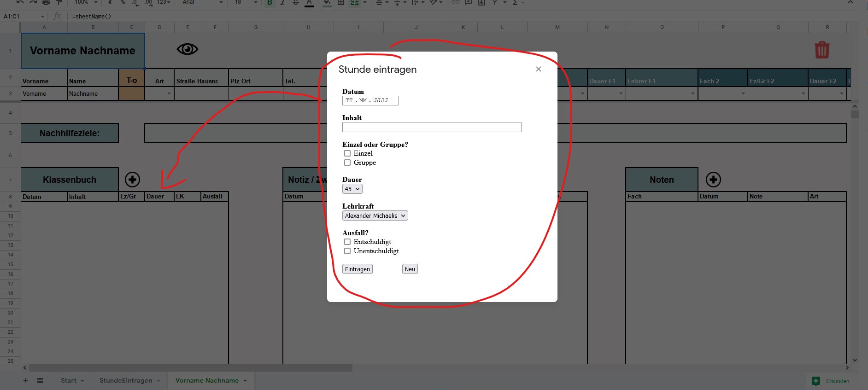Click the Inhalt text input field

(432, 127)
